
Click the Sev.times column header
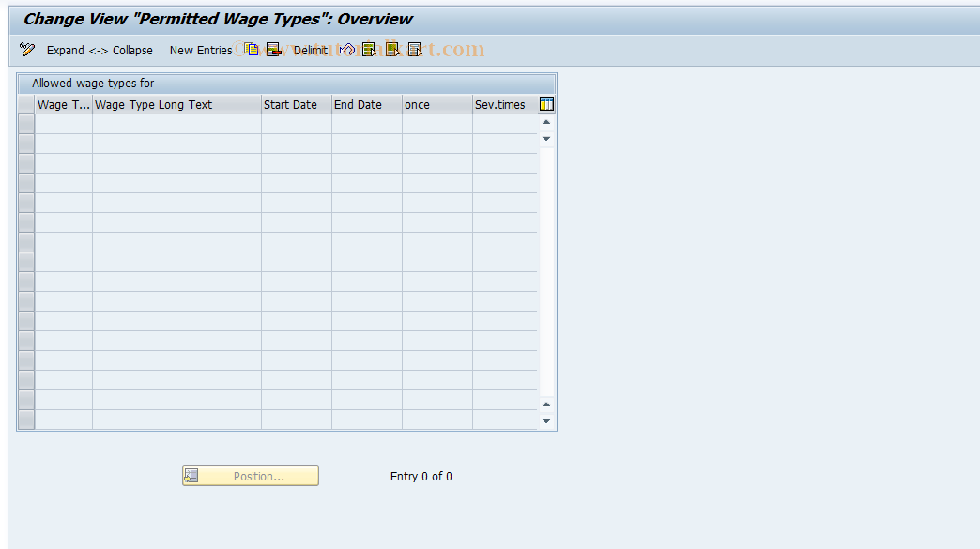tap(505, 104)
